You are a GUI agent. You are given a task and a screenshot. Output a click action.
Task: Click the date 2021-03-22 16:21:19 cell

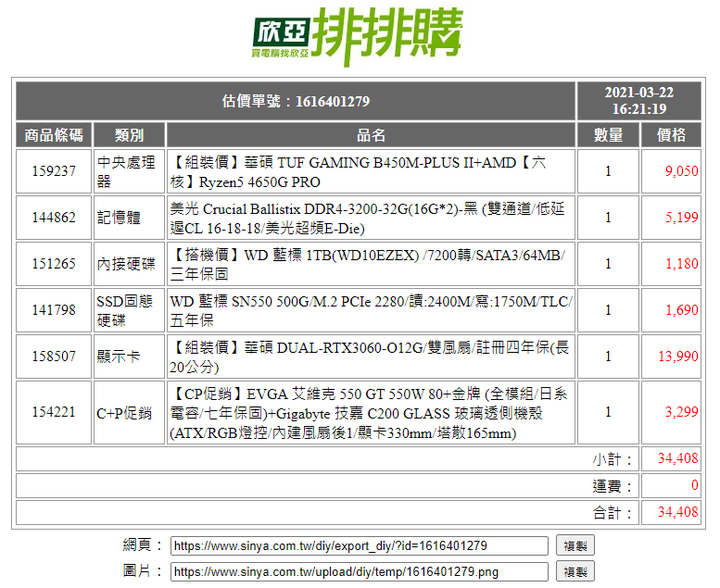[x=639, y=101]
